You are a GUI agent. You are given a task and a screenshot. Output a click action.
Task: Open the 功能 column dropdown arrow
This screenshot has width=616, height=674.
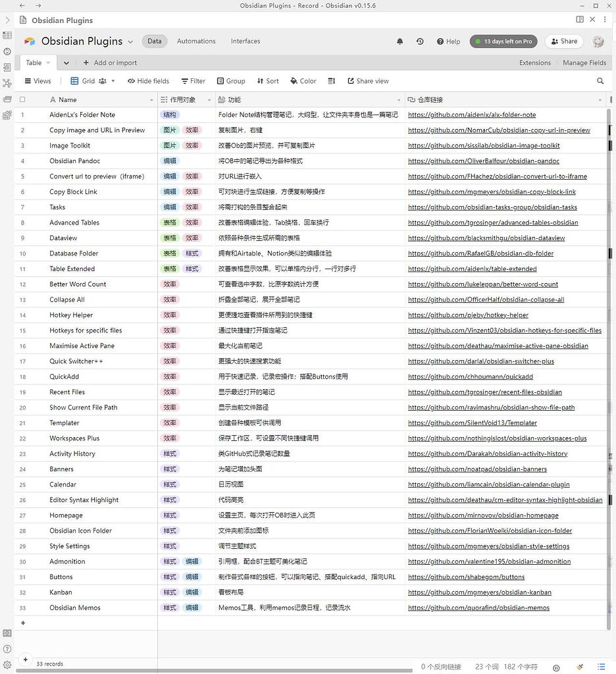tap(399, 100)
